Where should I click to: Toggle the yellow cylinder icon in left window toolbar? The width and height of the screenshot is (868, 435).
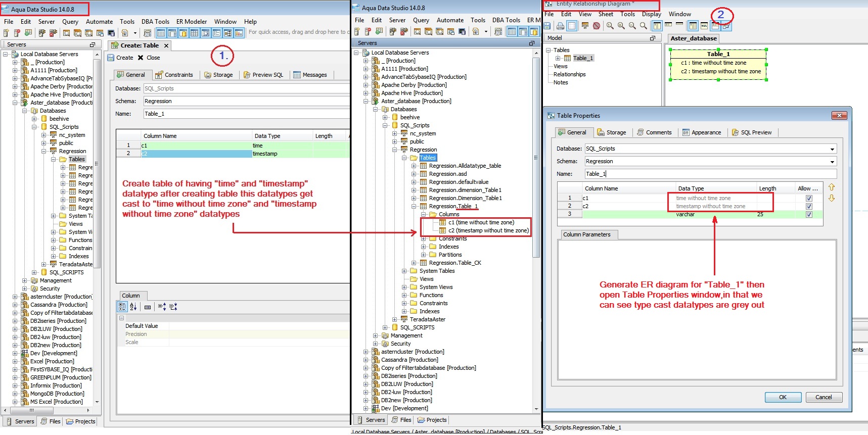(x=183, y=33)
